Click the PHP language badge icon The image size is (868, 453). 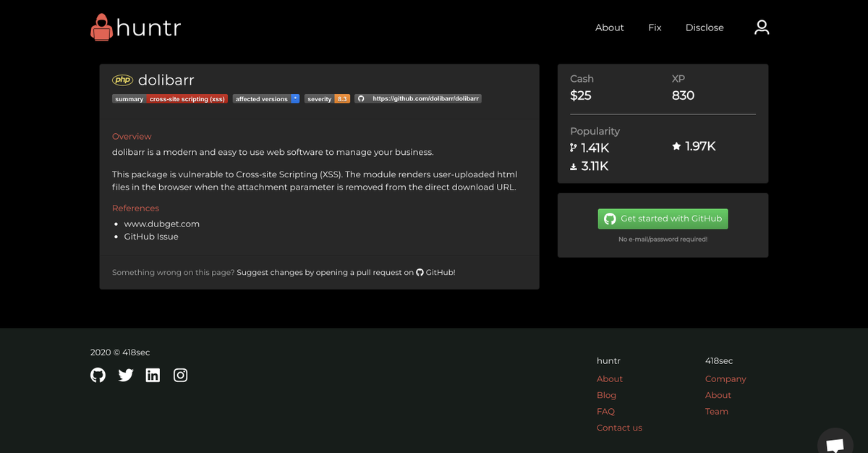click(123, 80)
